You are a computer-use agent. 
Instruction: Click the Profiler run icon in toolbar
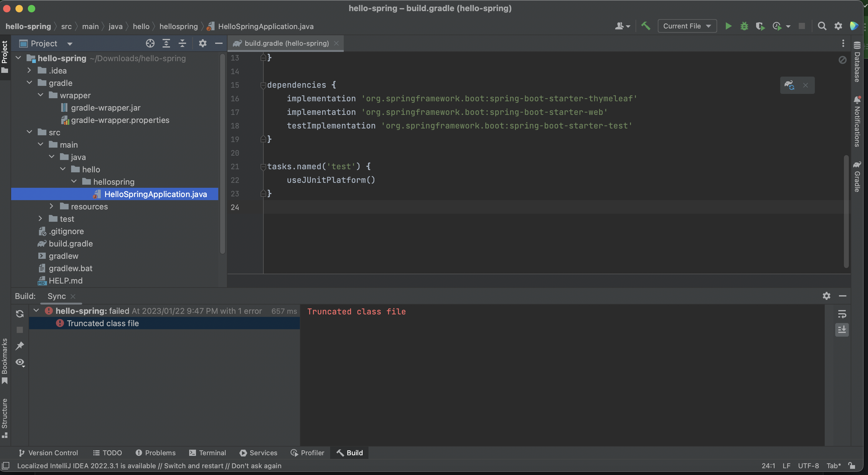[x=777, y=26]
